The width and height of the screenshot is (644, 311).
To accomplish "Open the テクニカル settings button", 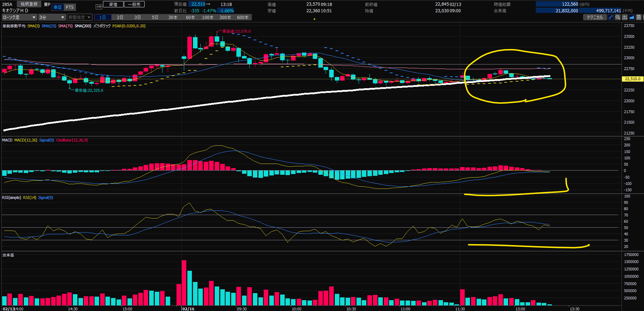I will [595, 17].
